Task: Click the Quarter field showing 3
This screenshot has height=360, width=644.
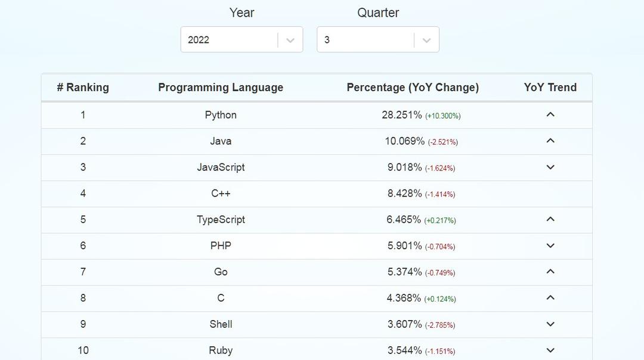Action: tap(365, 40)
